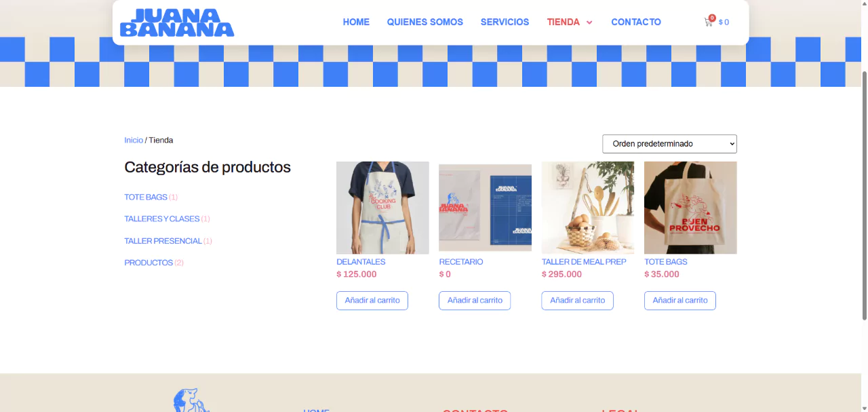Open the Taller Presencial category
The height and width of the screenshot is (412, 868).
163,241
